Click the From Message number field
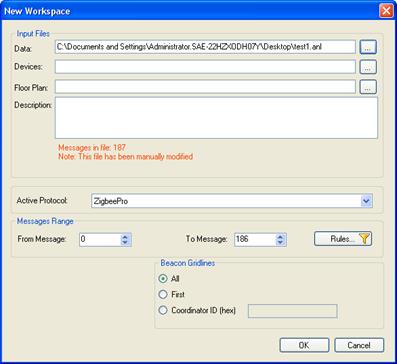The height and width of the screenshot is (364, 397). pyautogui.click(x=100, y=239)
